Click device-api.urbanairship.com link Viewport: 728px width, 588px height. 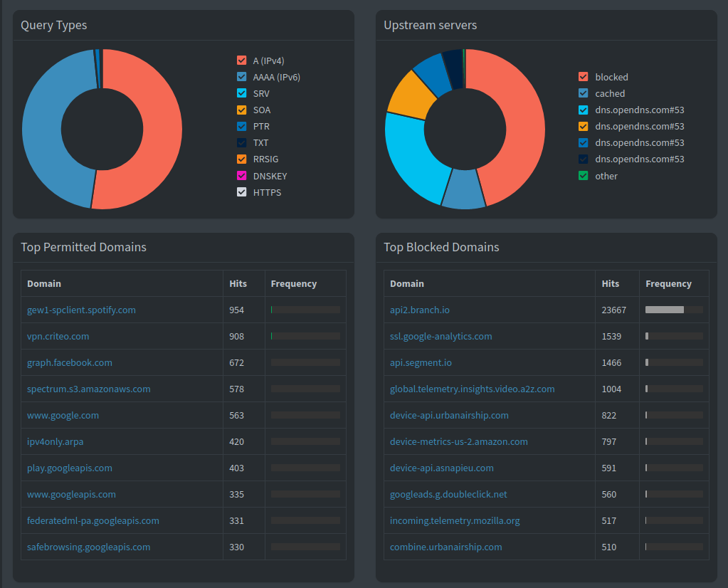449,415
